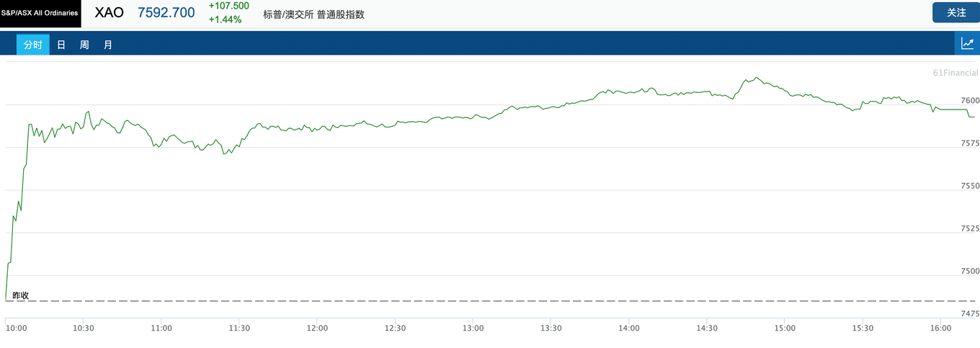Image resolution: width=980 pixels, height=348 pixels.
Task: Switch to the 日 daily tab
Action: [61, 45]
